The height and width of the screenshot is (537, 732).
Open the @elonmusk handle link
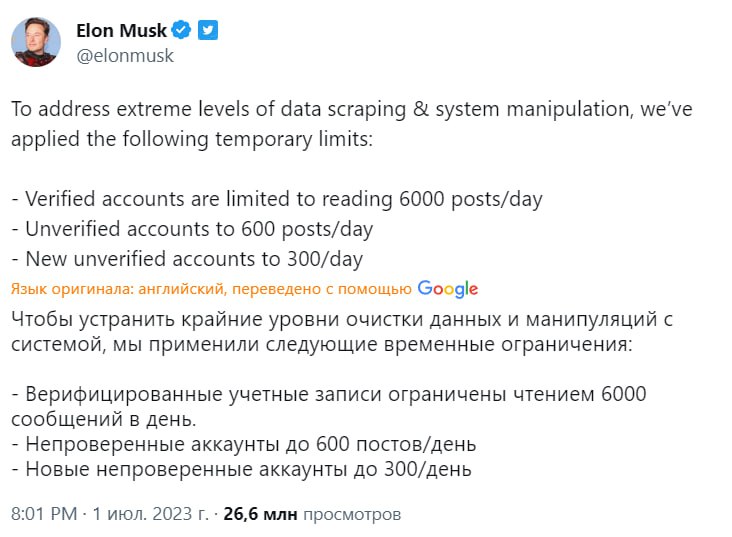point(125,56)
